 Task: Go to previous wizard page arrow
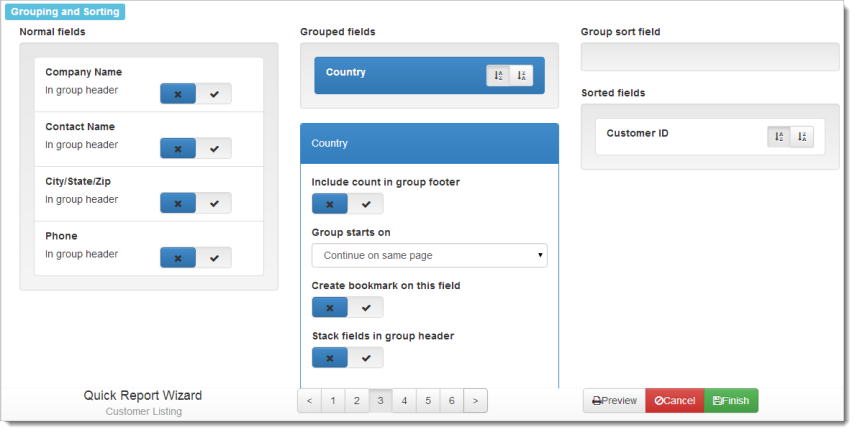click(x=309, y=401)
